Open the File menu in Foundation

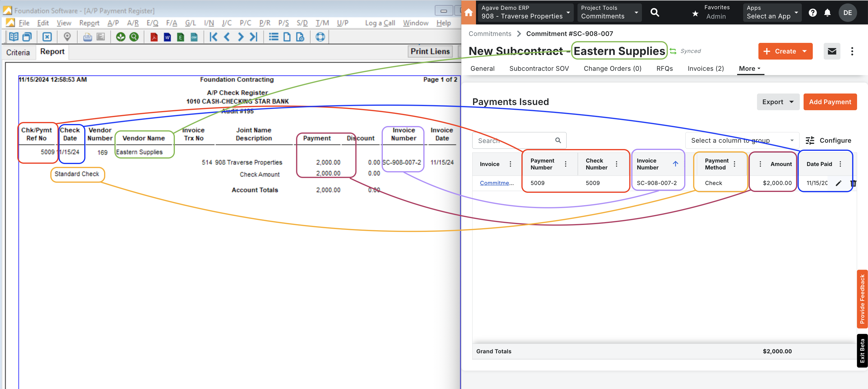[x=24, y=23]
